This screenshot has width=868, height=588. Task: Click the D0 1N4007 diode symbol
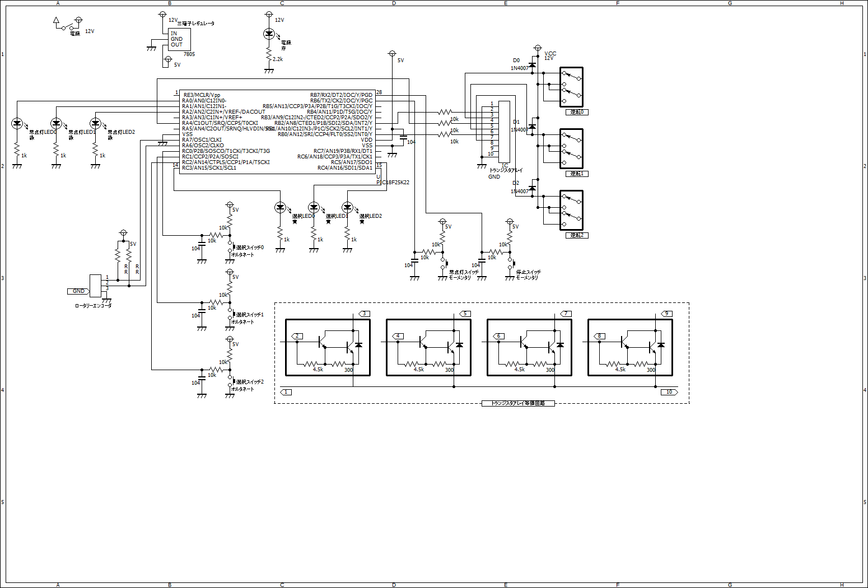[x=532, y=66]
